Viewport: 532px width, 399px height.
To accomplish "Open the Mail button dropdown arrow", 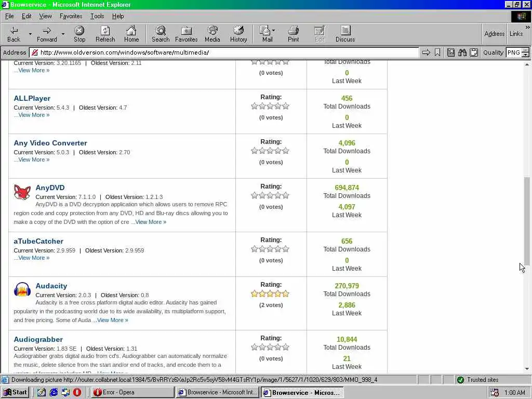I will pos(273,30).
